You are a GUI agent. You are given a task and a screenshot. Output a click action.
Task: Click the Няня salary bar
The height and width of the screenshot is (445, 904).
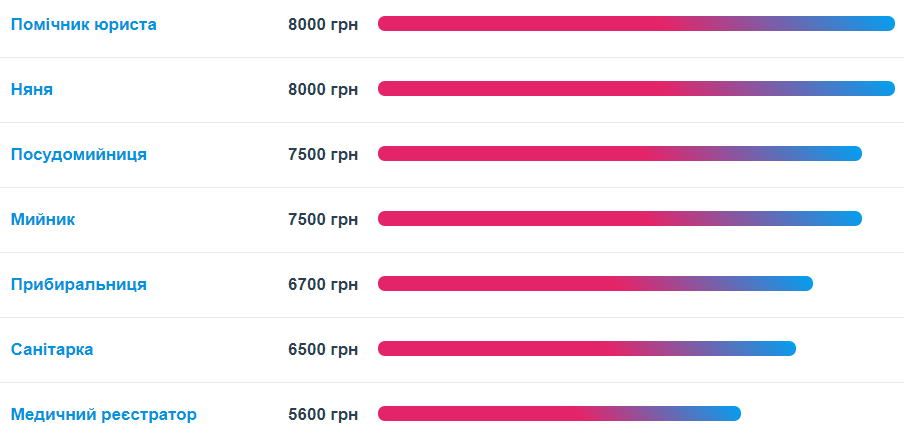coord(636,89)
